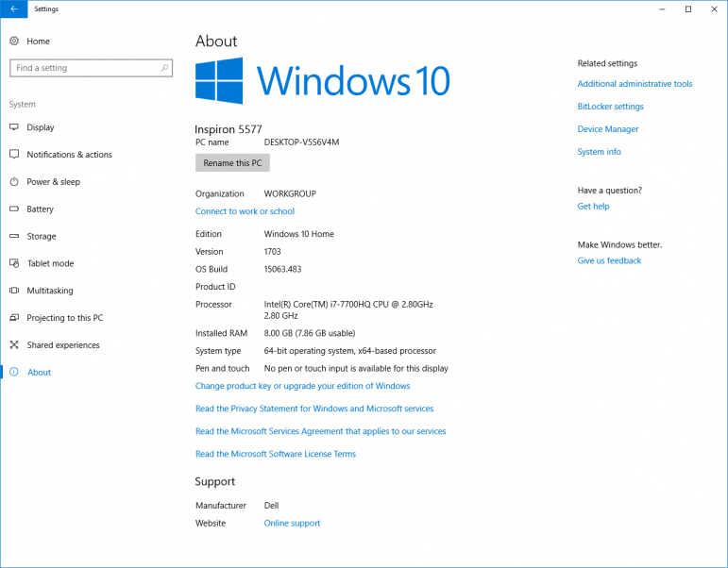Select Tablet mode in sidebar
This screenshot has height=568, width=728.
click(50, 263)
